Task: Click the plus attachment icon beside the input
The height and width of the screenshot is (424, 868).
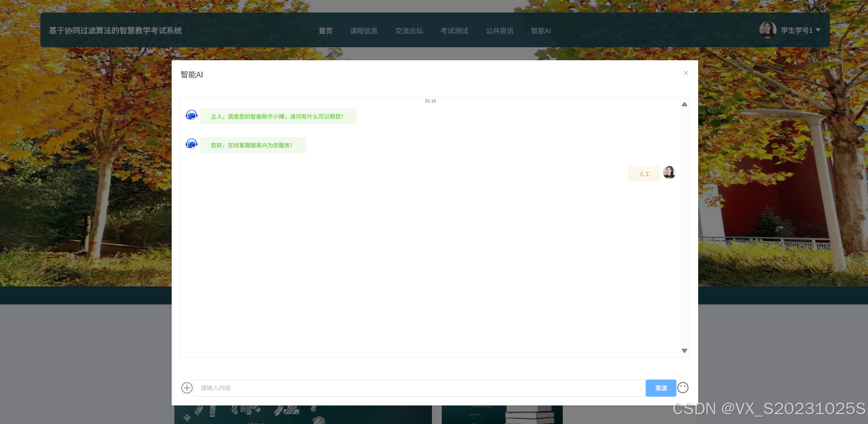Action: pyautogui.click(x=186, y=388)
